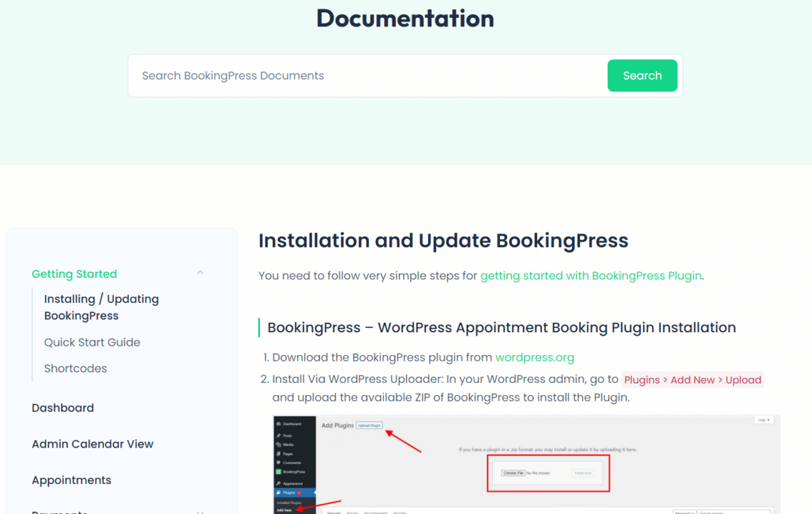Viewport: 812px width, 514px height.
Task: Collapse the Getting Started section chevron
Action: [x=200, y=273]
